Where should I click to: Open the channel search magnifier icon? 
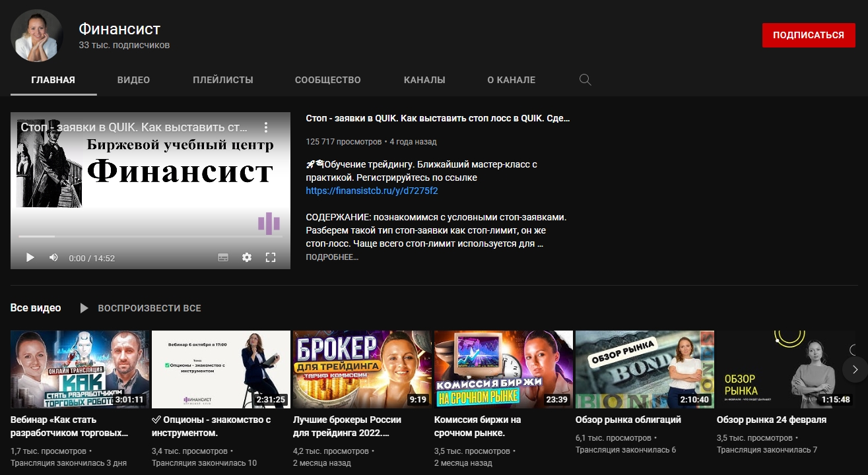(x=585, y=80)
